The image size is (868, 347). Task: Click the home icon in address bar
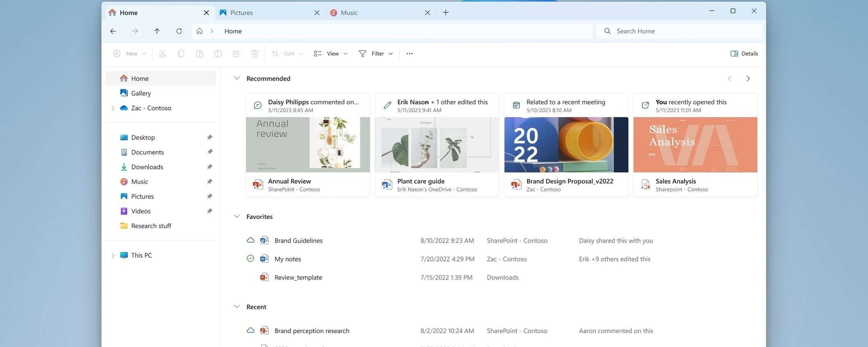(199, 31)
